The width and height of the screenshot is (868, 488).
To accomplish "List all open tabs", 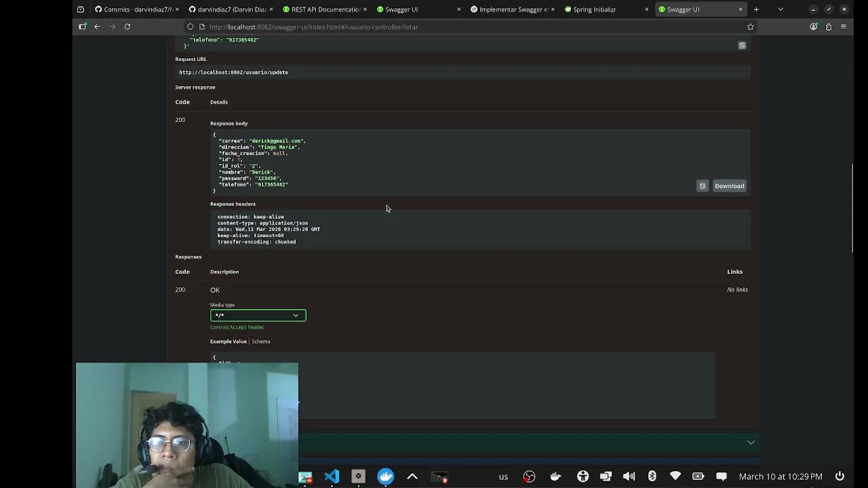I will [x=781, y=9].
